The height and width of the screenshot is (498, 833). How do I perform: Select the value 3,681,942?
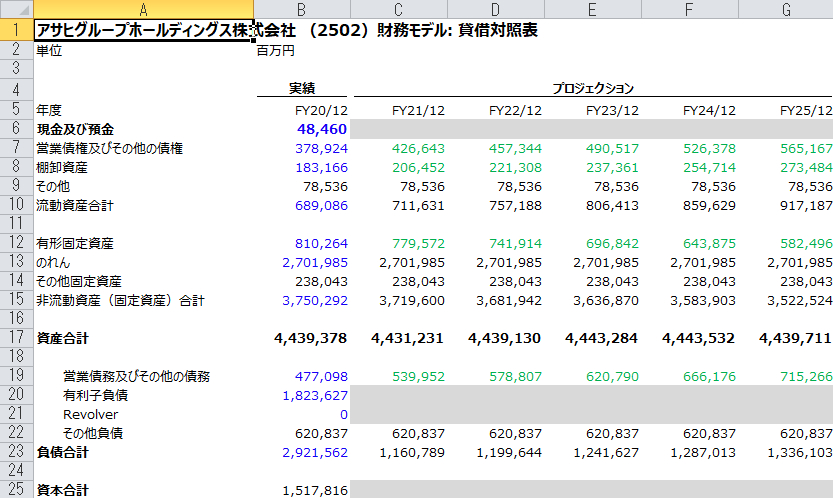pos(509,300)
